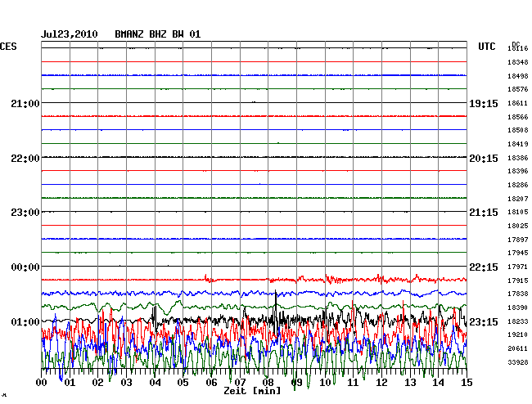532x404 pixels.
Task: Click minute tick label 12
Action: tap(381, 383)
